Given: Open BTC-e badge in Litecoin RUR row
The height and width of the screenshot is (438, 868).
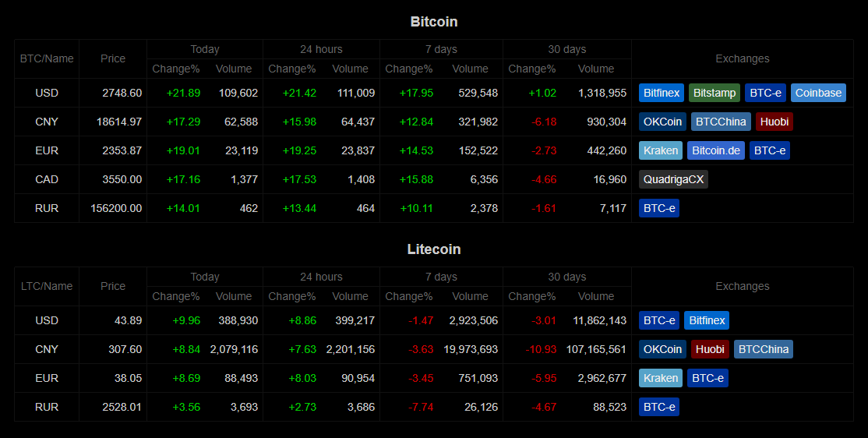Looking at the screenshot, I should coord(658,407).
